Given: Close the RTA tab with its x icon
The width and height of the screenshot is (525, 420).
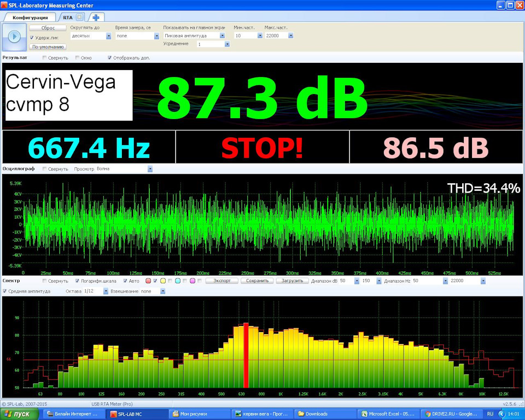Looking at the screenshot, I should (79, 17).
